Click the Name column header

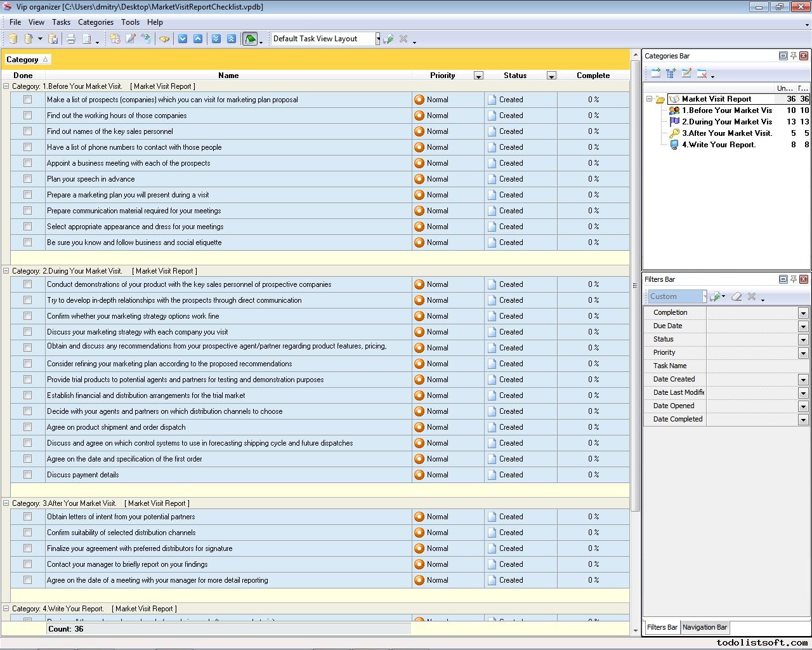[x=228, y=76]
